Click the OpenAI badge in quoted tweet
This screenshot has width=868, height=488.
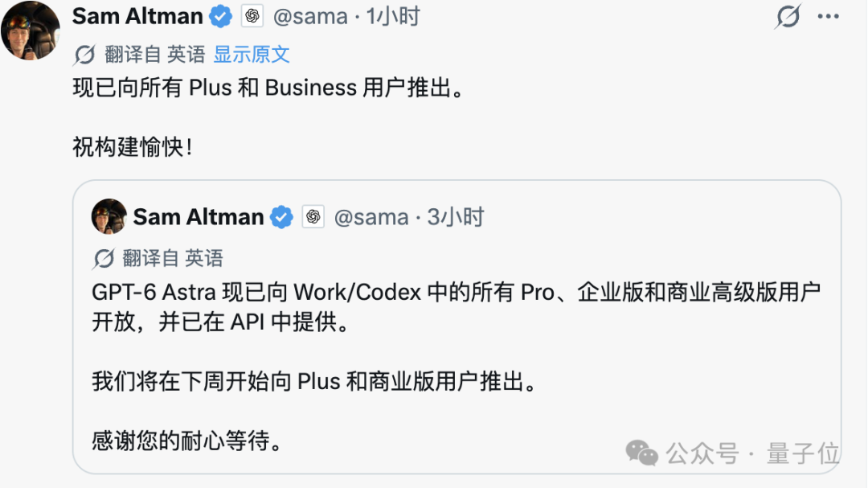[x=313, y=216]
